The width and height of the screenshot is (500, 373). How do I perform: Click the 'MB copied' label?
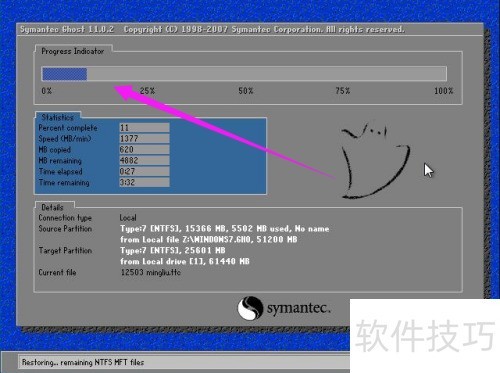[55, 150]
